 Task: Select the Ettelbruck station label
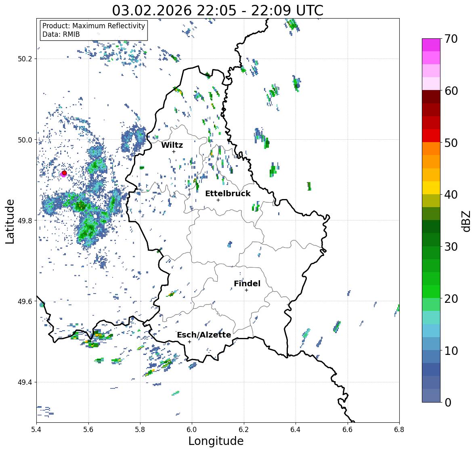(228, 194)
